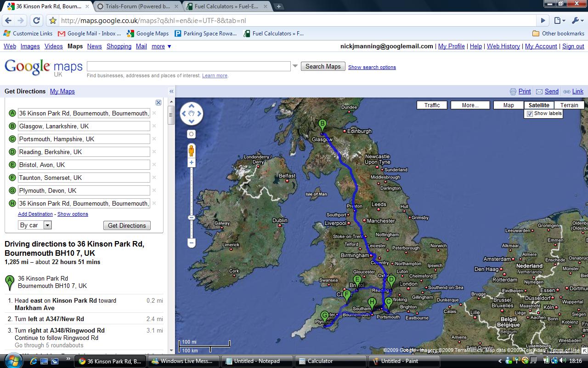Viewport: 588px width, 368px height.
Task: Click the Bristol, Avon destination field
Action: click(84, 165)
